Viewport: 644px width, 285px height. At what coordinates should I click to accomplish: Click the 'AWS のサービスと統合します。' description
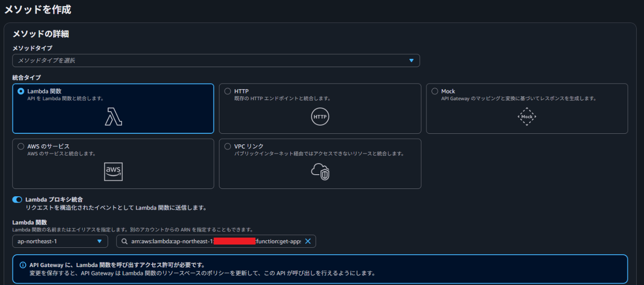click(62, 154)
